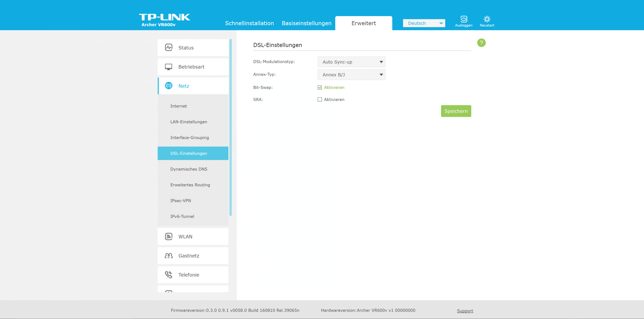Click the Neustart reboot icon

(x=487, y=19)
